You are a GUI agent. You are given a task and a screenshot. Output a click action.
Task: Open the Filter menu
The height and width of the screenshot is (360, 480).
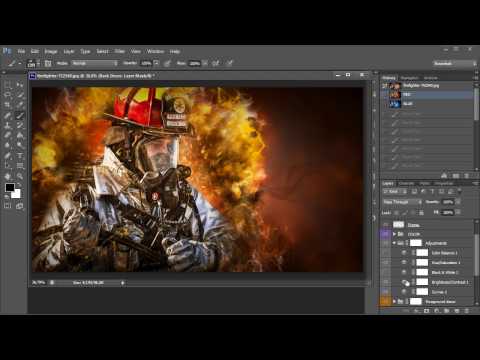[x=120, y=51]
